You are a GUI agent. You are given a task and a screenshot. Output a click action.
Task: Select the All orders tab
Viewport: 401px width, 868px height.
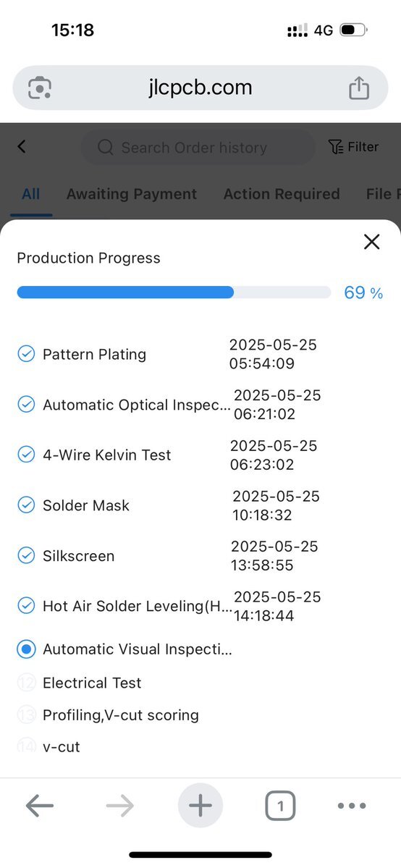tap(31, 194)
